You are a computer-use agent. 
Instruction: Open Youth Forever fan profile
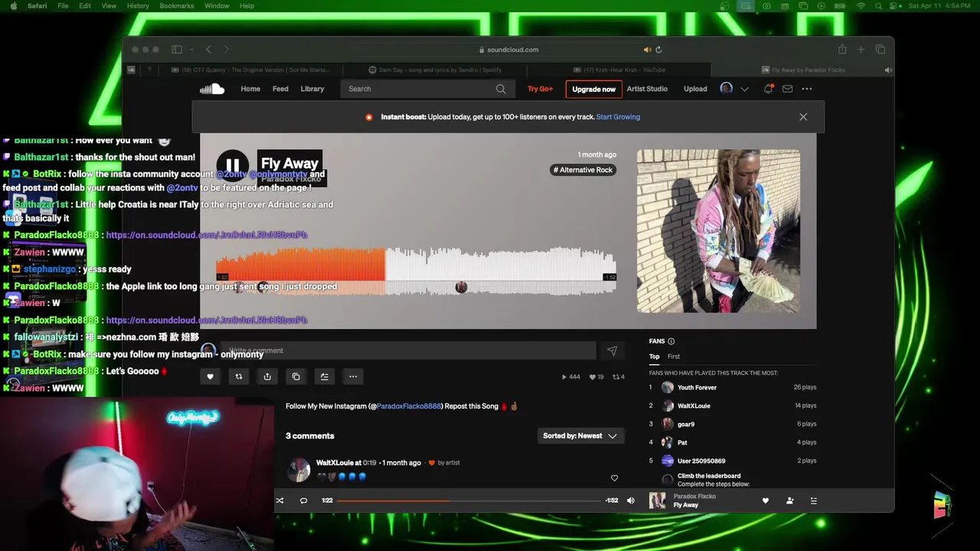point(697,388)
